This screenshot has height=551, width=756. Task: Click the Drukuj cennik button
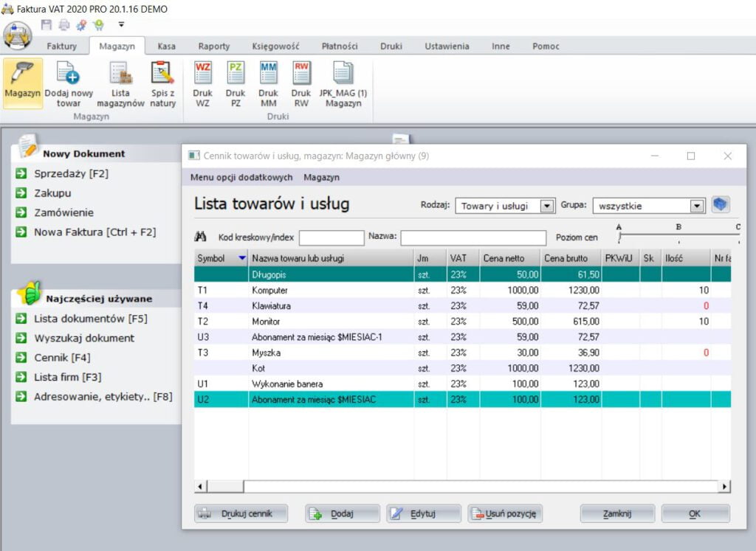[x=241, y=513]
